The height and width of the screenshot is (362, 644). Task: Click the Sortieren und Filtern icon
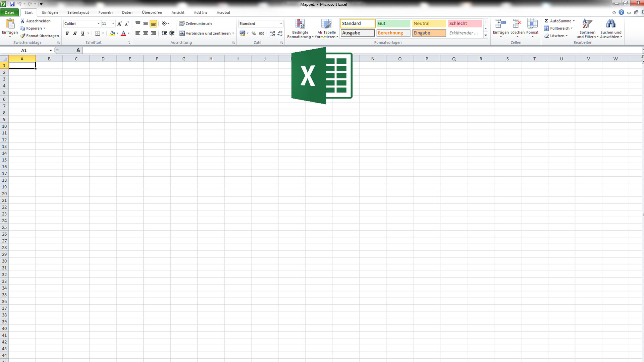click(x=587, y=24)
